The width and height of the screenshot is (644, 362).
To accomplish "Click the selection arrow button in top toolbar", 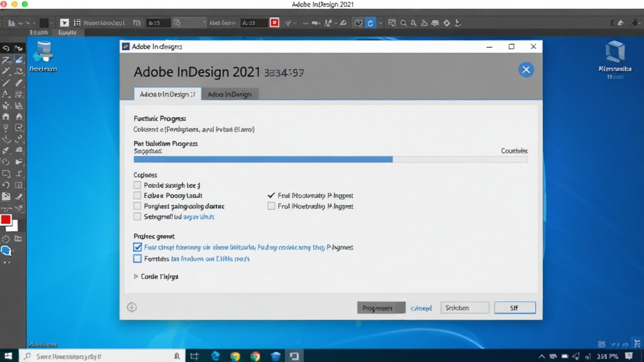I will coord(65,23).
